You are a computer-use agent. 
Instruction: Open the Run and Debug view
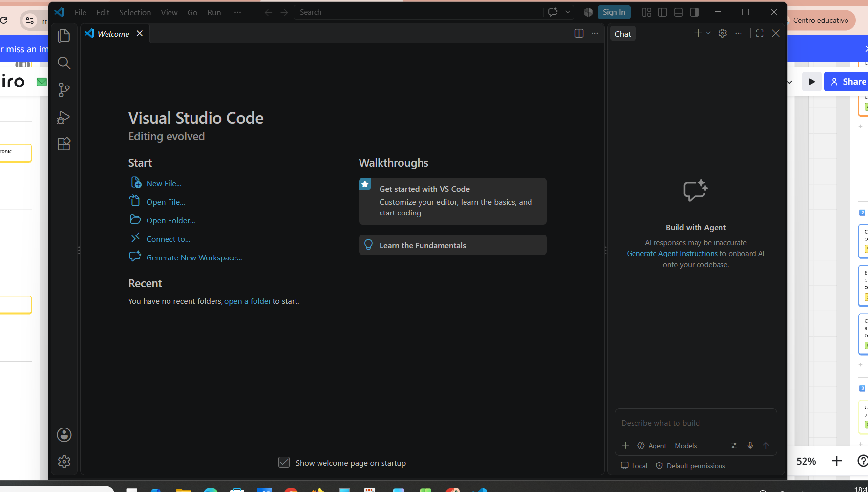coord(64,117)
